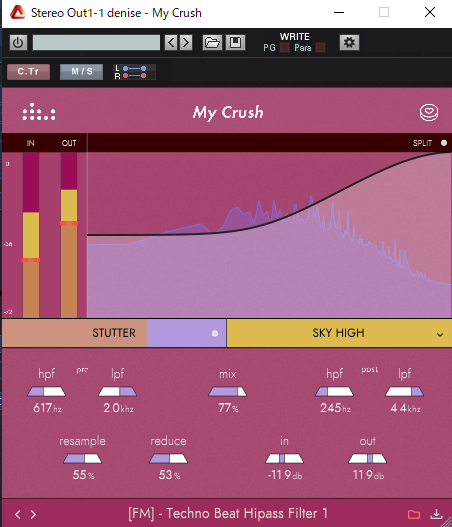Viewport: 452px width, 527px height.
Task: Toggle the plugin power bypass button
Action: click(18, 43)
